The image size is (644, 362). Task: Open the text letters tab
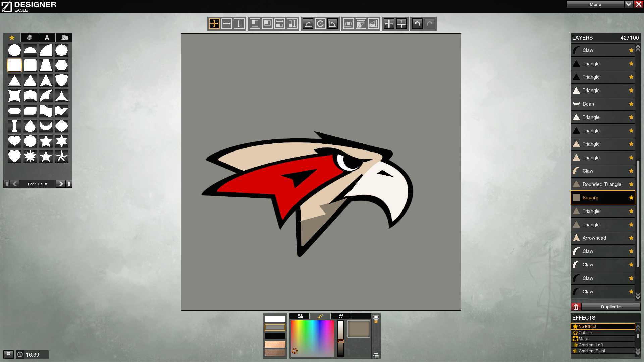click(47, 38)
